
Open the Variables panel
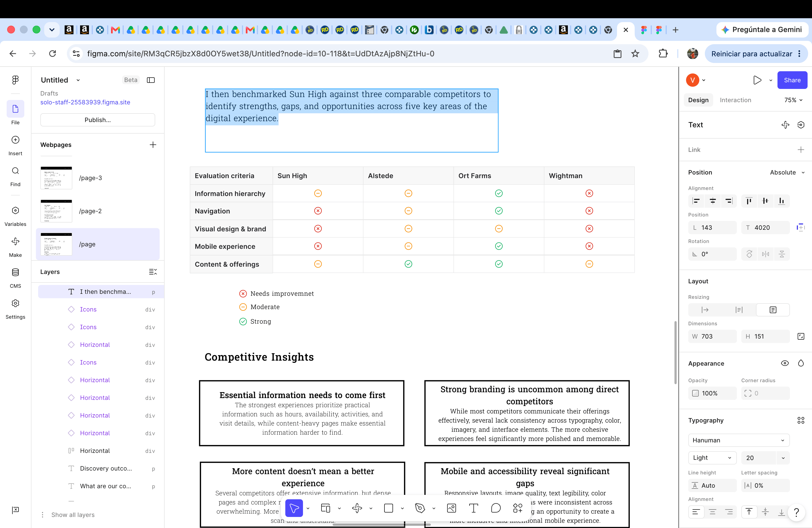(x=15, y=216)
